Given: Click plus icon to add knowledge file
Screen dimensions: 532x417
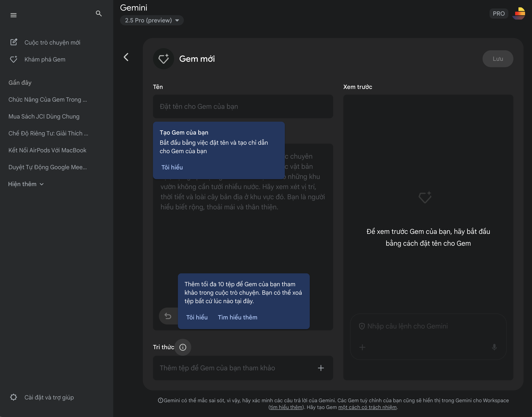Looking at the screenshot, I should coord(321,368).
